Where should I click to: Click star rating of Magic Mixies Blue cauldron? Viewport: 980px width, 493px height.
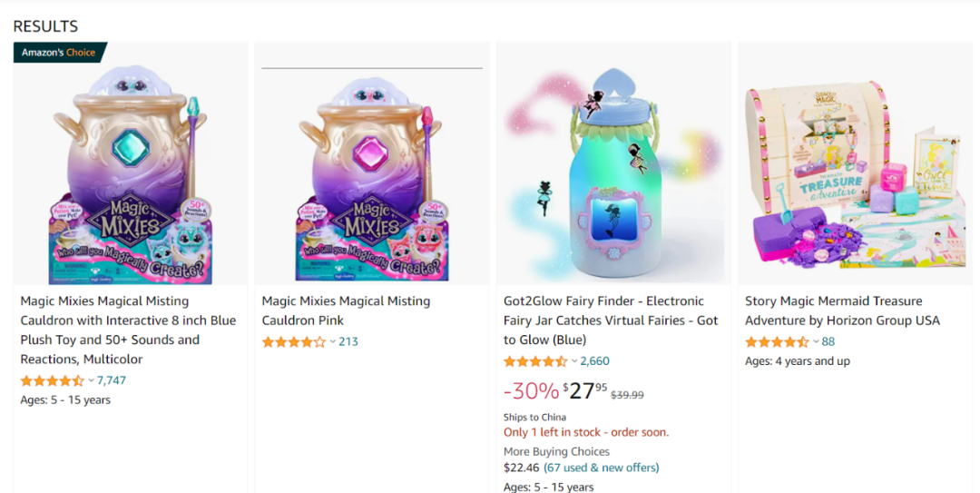tap(52, 380)
